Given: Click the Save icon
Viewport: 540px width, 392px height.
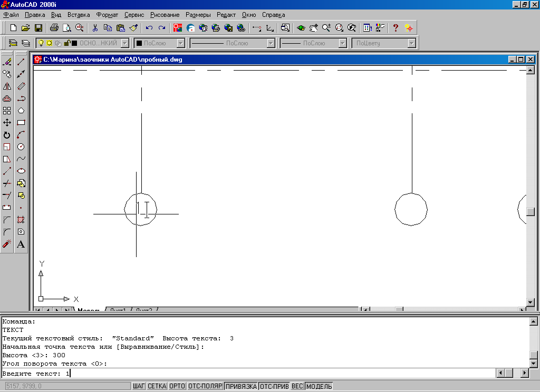Looking at the screenshot, I should [x=38, y=28].
